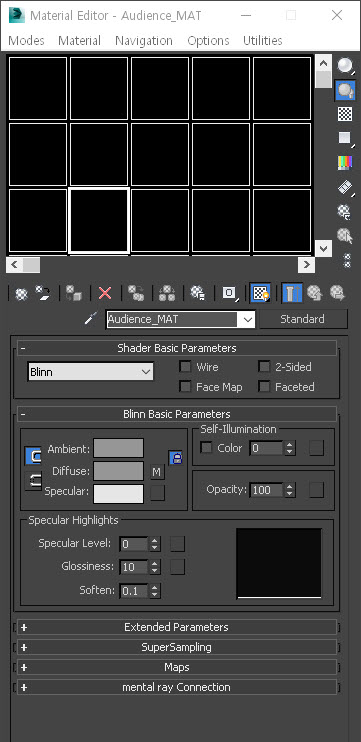Click the sample slots scroll down arrow
The height and width of the screenshot is (742, 361).
(324, 248)
